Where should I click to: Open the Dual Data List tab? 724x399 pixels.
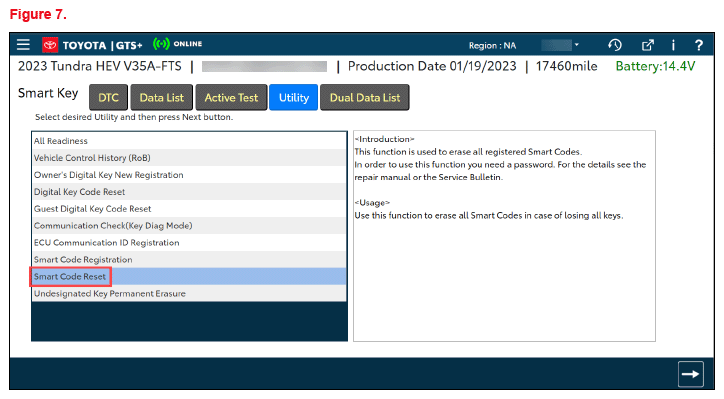tap(365, 97)
